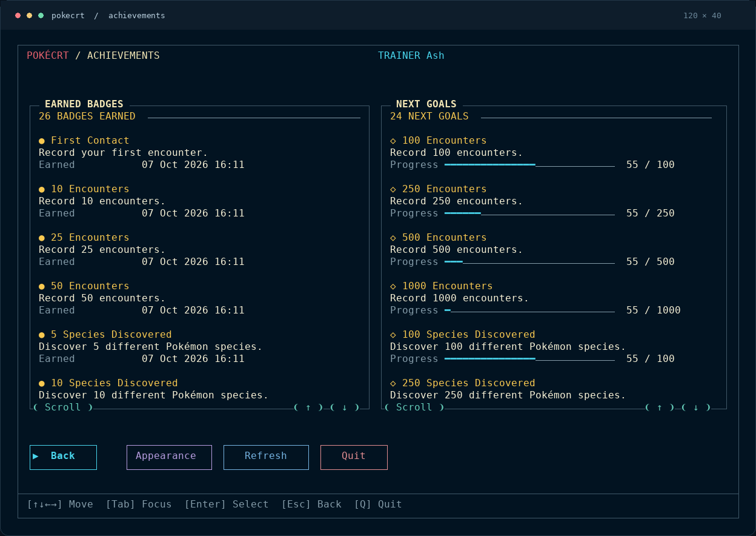756x536 pixels.
Task: Click the 24 NEXT GOALS heading
Action: click(x=429, y=116)
